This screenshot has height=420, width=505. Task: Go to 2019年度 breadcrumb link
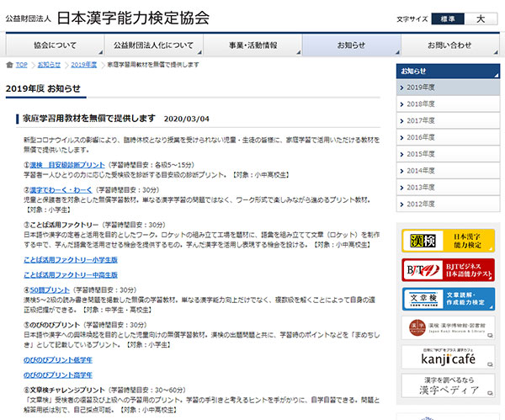(83, 65)
